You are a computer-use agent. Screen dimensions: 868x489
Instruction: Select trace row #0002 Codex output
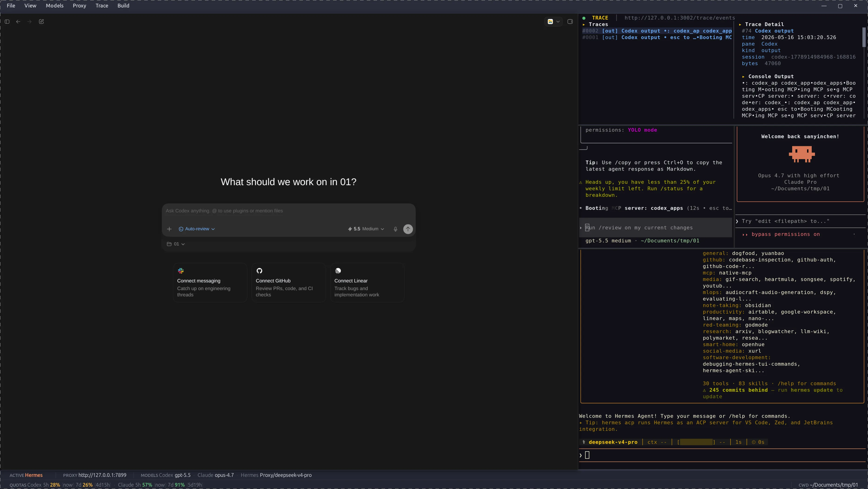[657, 31]
